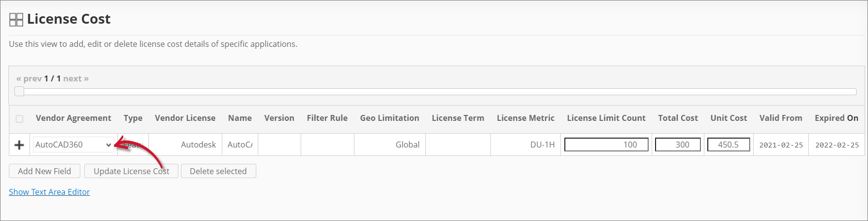The image size is (868, 221).
Task: Open the Show Text Area Editor link
Action: click(49, 192)
